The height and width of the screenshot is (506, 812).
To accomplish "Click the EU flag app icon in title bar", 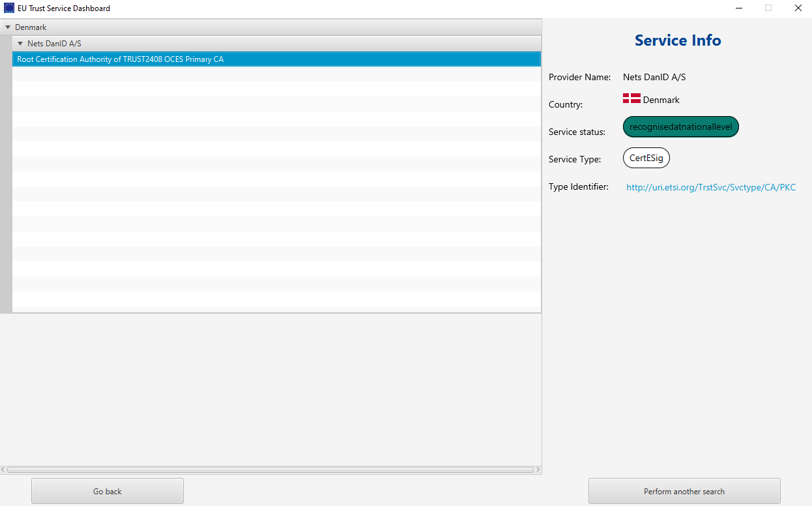I will pos(9,8).
